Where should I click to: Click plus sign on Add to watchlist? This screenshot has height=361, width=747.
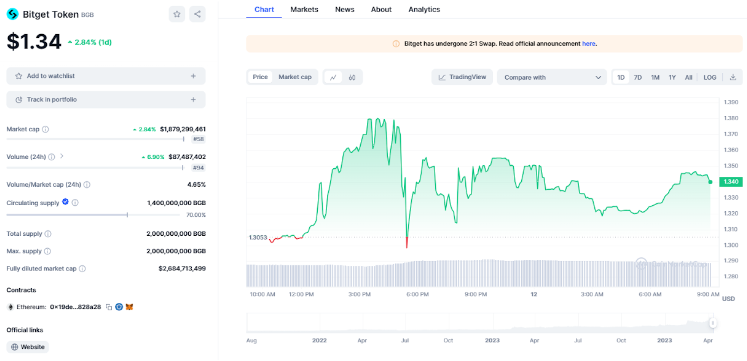coord(193,76)
